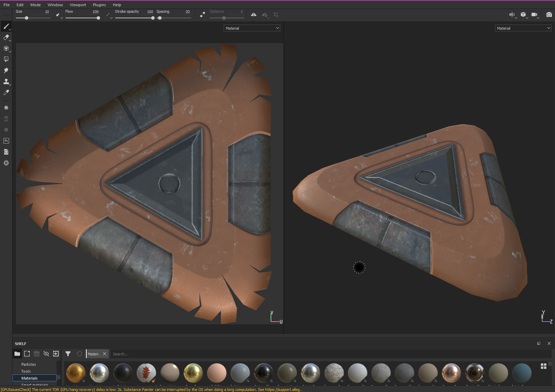
Task: Click the Photoshop export icon
Action: (x=6, y=141)
